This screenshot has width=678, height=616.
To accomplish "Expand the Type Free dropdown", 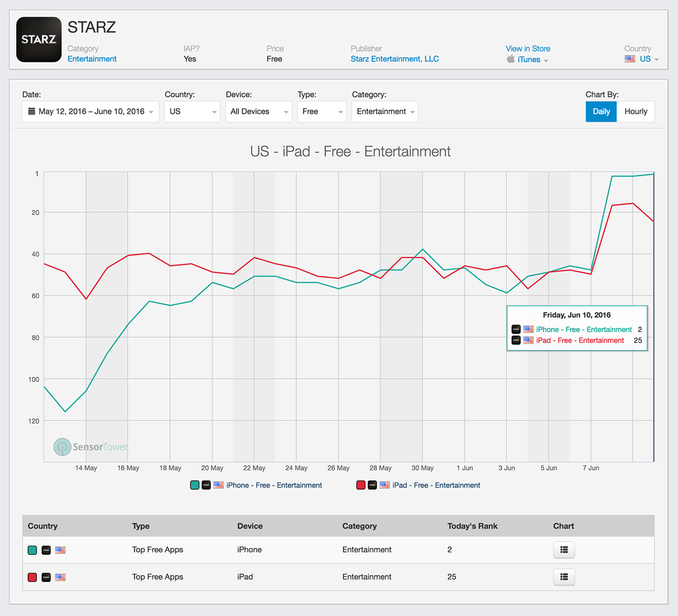I will pyautogui.click(x=322, y=112).
